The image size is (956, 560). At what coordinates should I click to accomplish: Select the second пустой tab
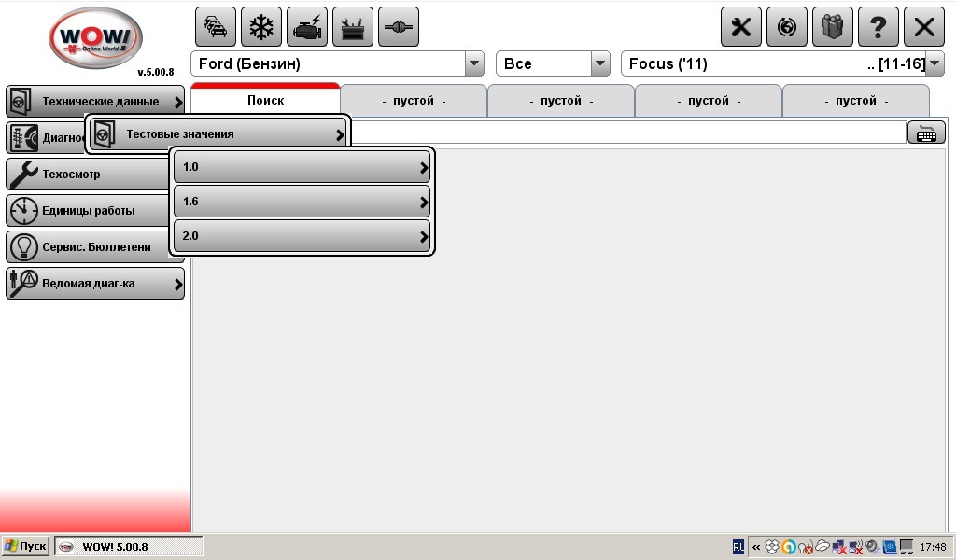[x=561, y=101]
